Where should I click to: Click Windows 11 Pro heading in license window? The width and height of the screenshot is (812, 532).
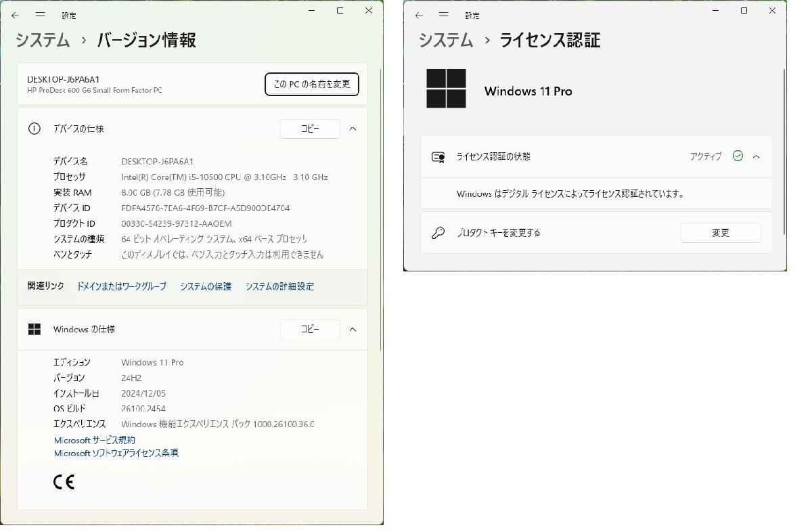pos(528,91)
